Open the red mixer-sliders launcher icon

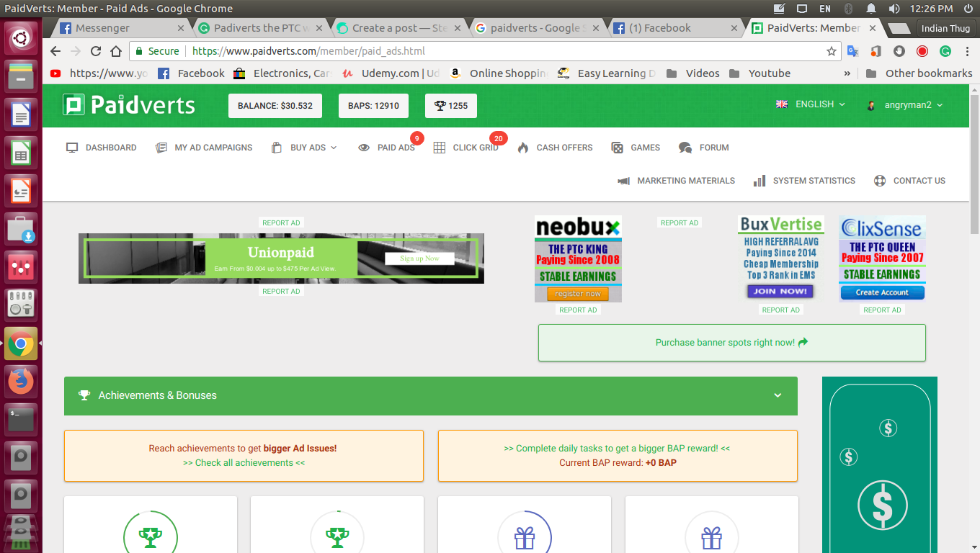point(21,267)
